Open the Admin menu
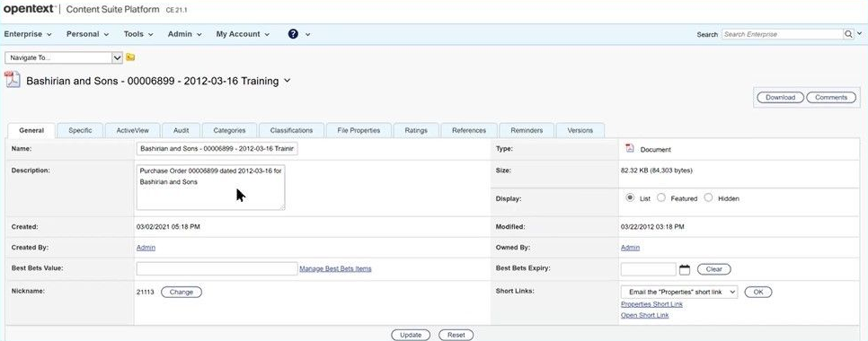The image size is (868, 341). click(184, 34)
